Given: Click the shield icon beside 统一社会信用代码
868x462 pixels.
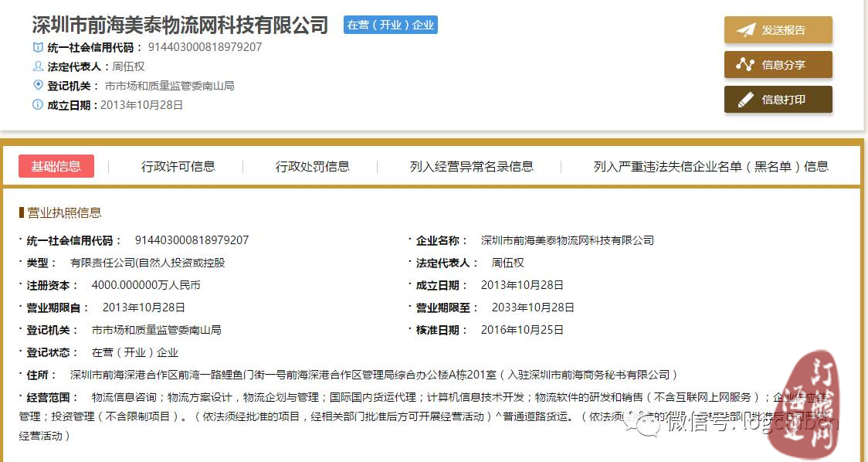Looking at the screenshot, I should 38,47.
